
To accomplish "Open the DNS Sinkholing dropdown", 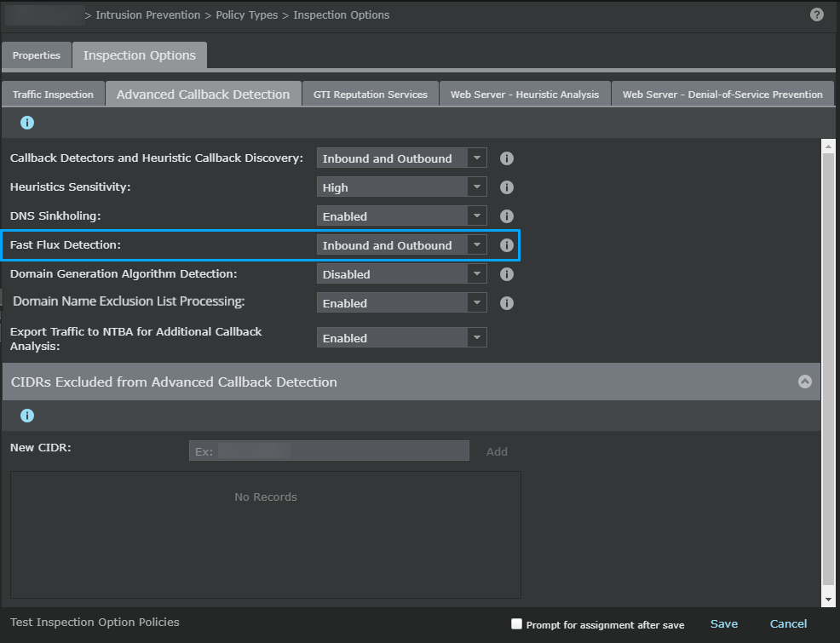I will pyautogui.click(x=402, y=215).
